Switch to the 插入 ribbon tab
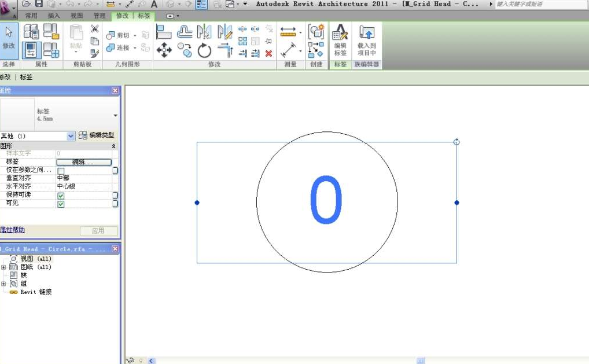 pyautogui.click(x=54, y=16)
